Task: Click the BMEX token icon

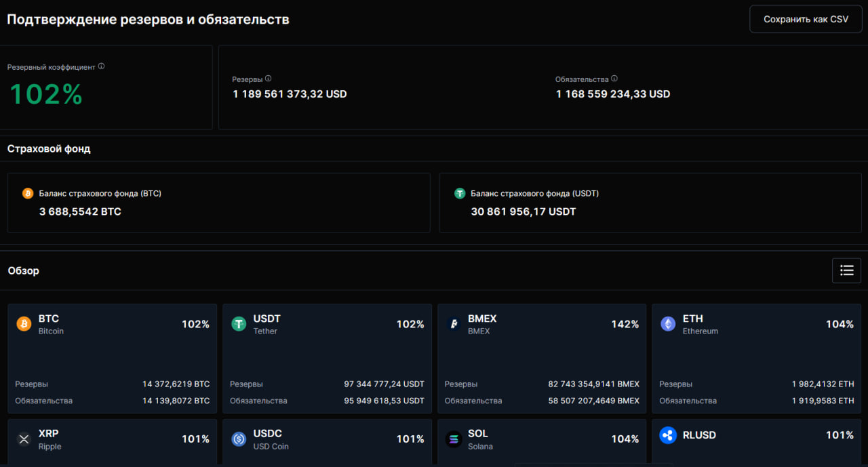Action: pos(453,324)
